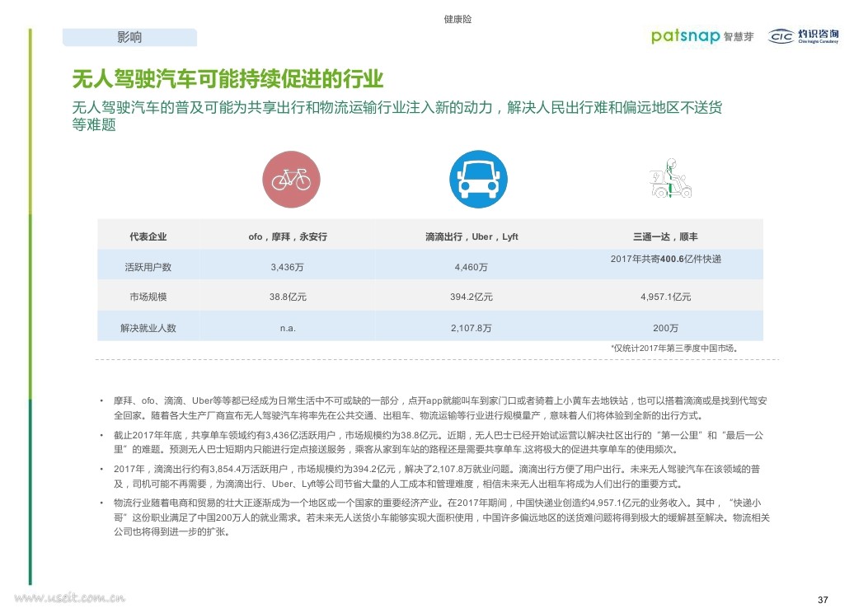Select the title 无人驾驶汽车可能持续促进的行业
Viewport: 868px width, 613px height.
(x=228, y=79)
